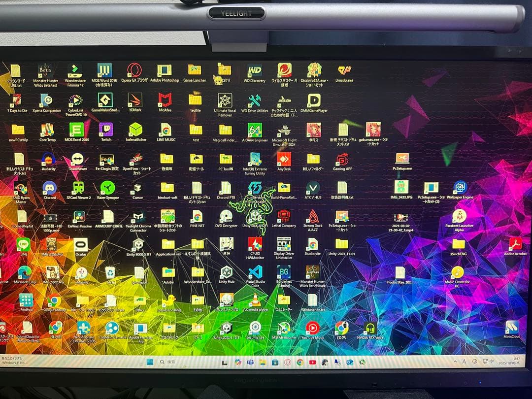This screenshot has width=532, height=399.
Task: Open Visual Studio Code desktop icon
Action: (x=255, y=272)
